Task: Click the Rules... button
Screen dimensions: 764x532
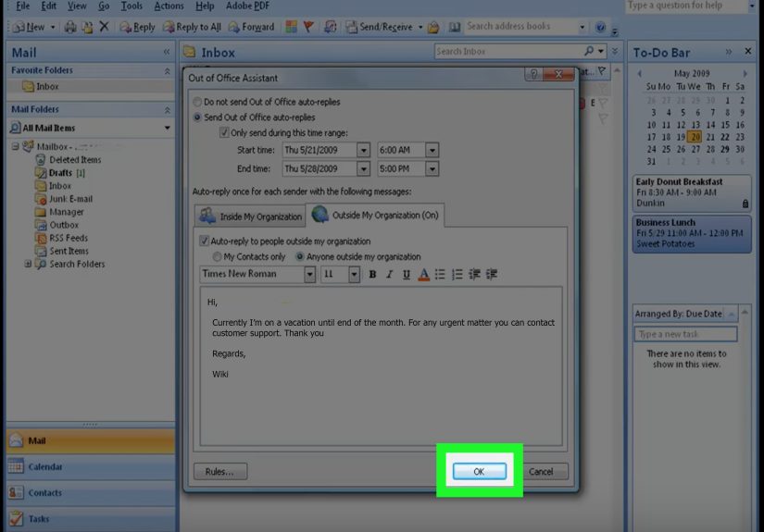Action: pos(219,471)
